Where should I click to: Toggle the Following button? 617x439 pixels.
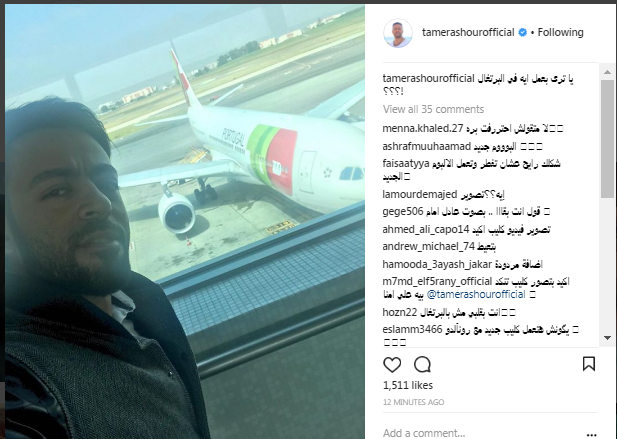[560, 32]
